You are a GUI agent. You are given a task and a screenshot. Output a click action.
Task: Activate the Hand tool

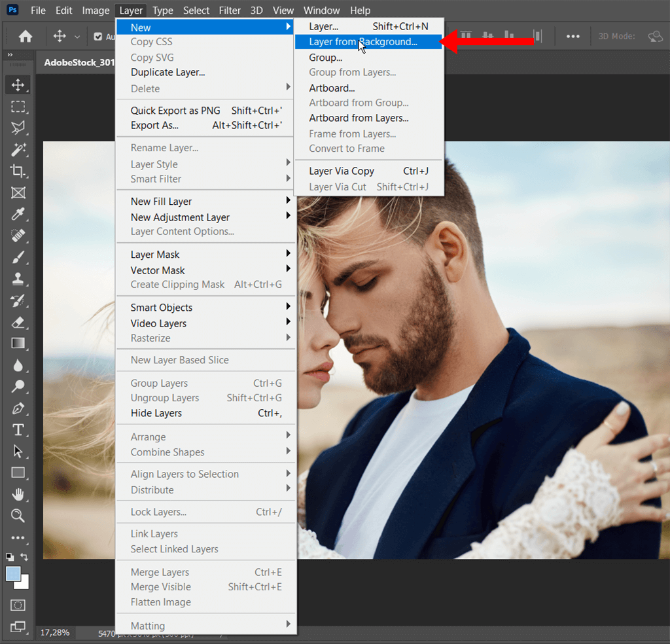(x=18, y=494)
